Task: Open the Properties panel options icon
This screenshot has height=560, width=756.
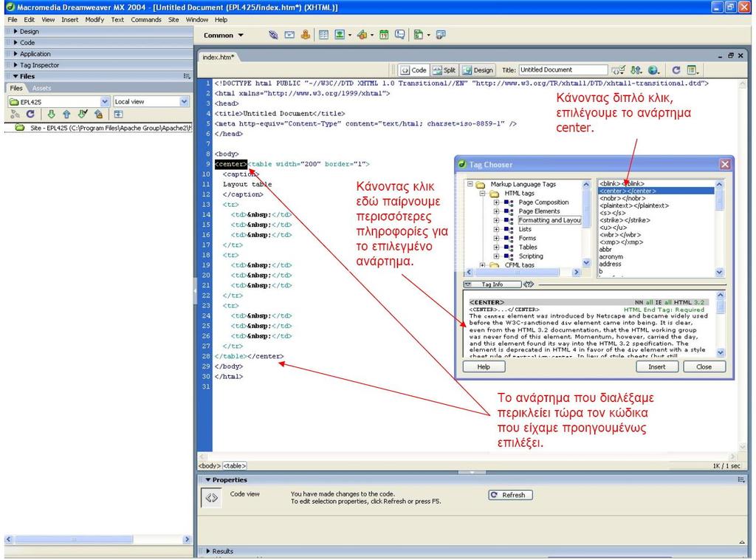Action: pos(741,480)
